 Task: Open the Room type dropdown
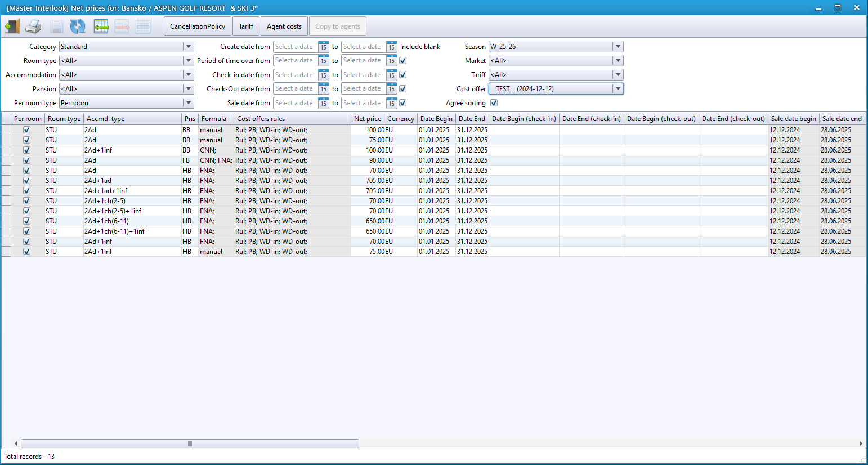coord(189,61)
